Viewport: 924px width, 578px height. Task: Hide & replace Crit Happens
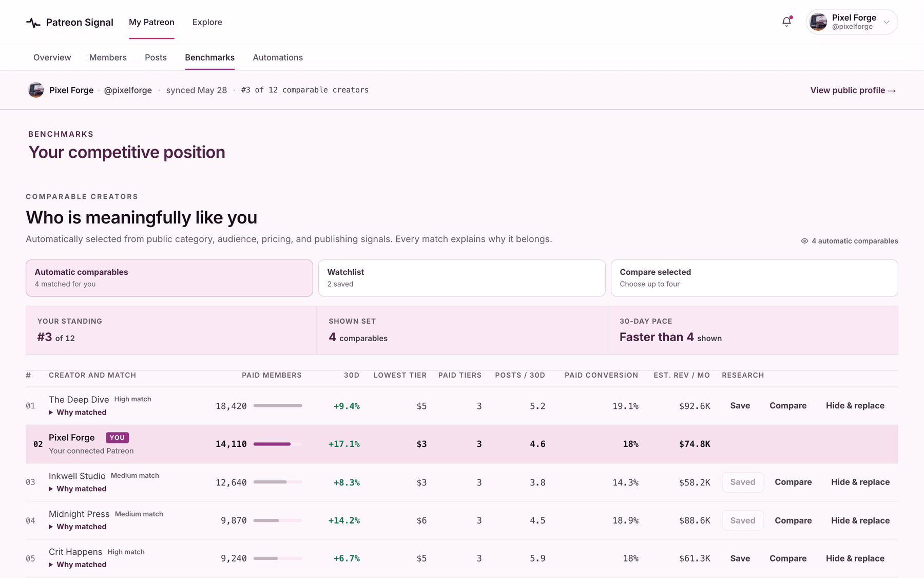[x=855, y=558]
